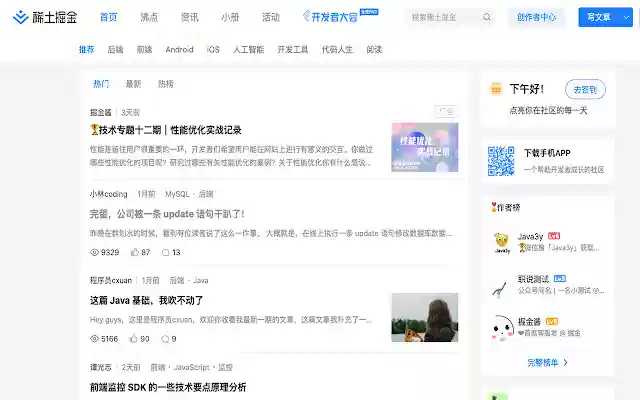Open 创作者中心
Viewport: 640px width, 400px height.
pyautogui.click(x=536, y=17)
